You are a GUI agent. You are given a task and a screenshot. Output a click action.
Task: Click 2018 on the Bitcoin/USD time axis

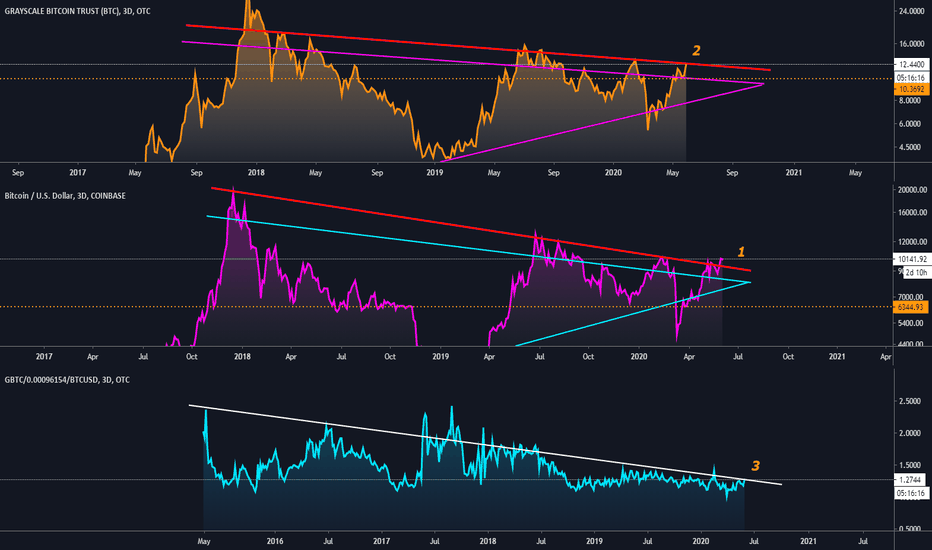(242, 357)
